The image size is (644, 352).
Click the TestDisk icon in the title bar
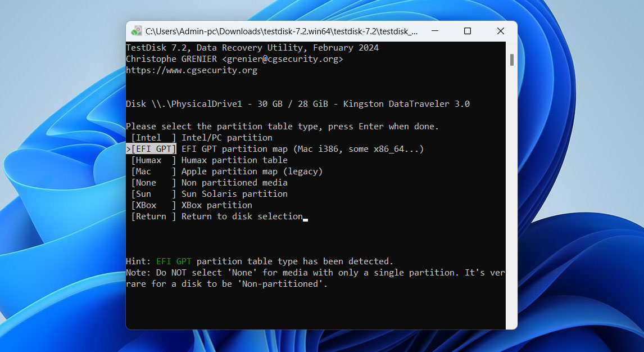pos(137,31)
